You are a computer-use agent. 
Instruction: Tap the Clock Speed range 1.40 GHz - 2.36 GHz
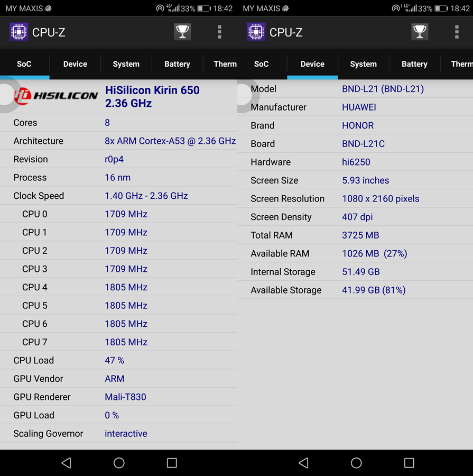point(146,196)
